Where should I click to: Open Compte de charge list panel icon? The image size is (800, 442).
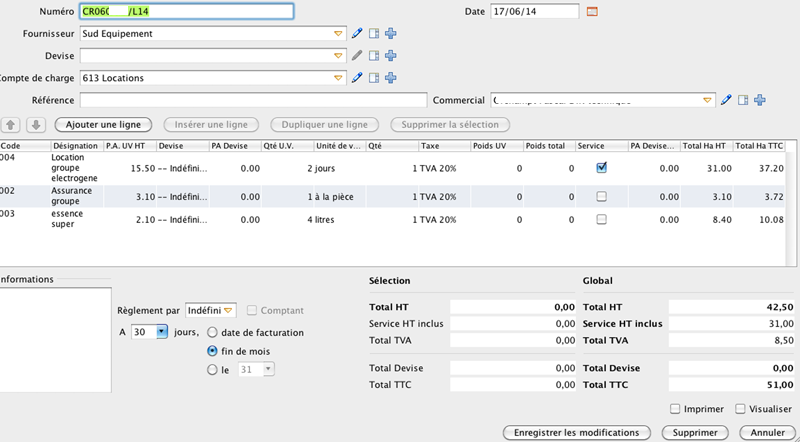pos(374,78)
